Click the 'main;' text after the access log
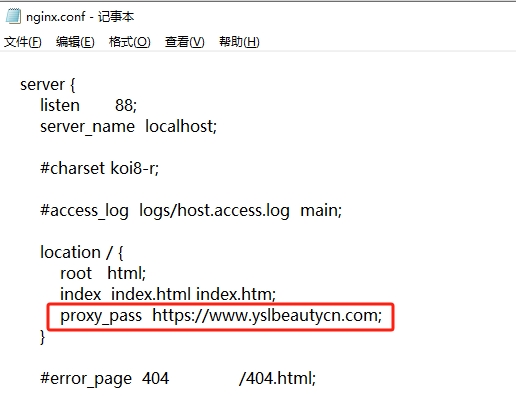516x396 pixels. (x=321, y=211)
